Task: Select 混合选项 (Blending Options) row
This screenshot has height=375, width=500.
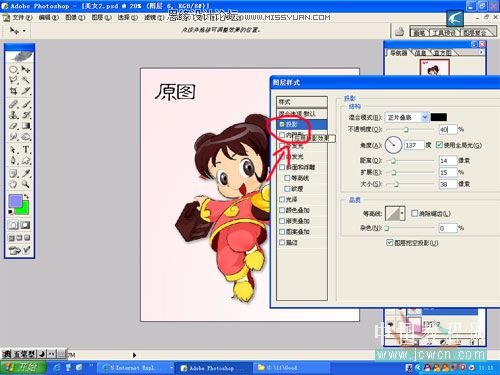Action: [302, 113]
